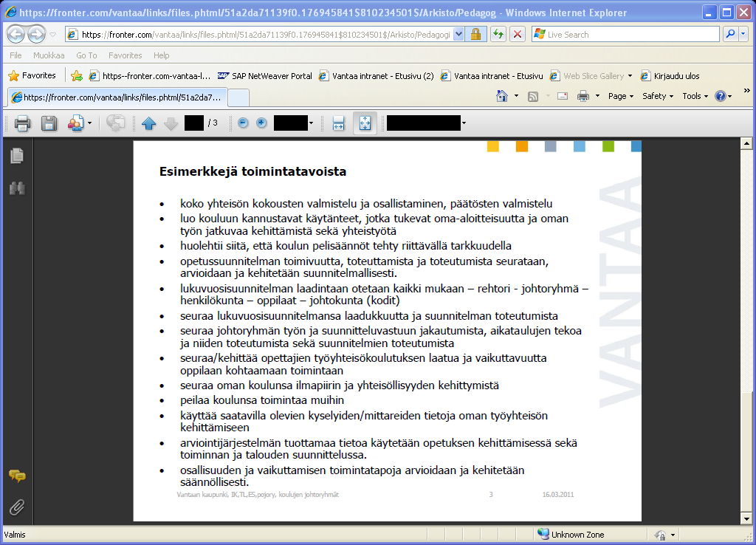Click Unknown Zone security status
756x545 pixels.
tap(571, 535)
